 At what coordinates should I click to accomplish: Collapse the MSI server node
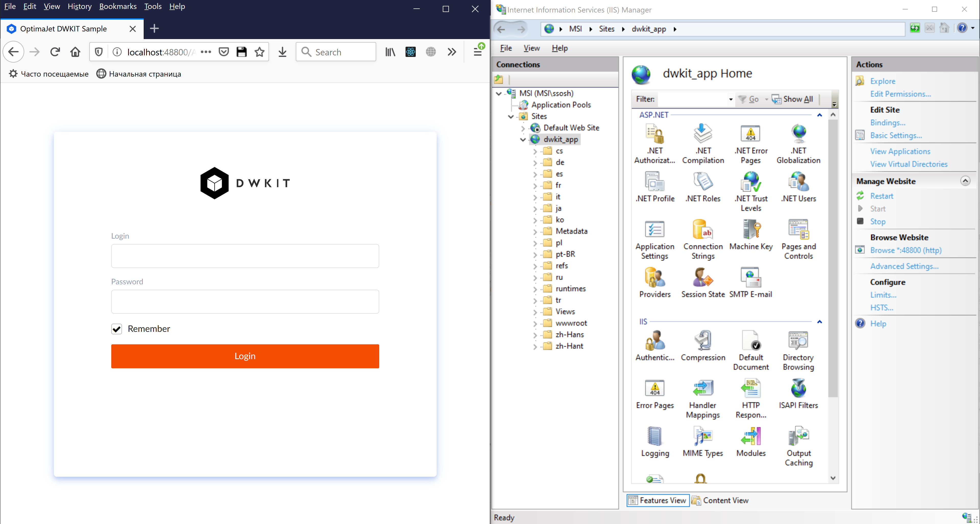click(498, 93)
